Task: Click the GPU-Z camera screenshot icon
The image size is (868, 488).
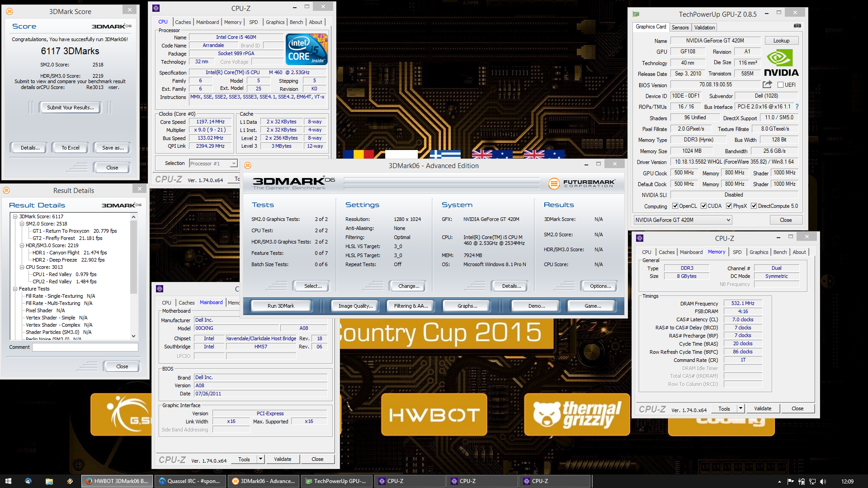Action: (x=797, y=26)
